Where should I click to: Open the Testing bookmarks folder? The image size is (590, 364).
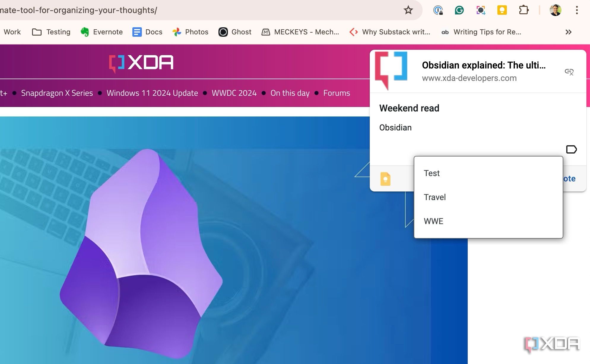pyautogui.click(x=51, y=32)
